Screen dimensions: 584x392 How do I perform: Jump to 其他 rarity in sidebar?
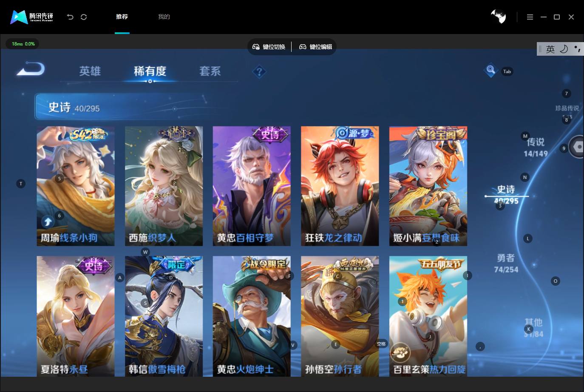(x=533, y=328)
